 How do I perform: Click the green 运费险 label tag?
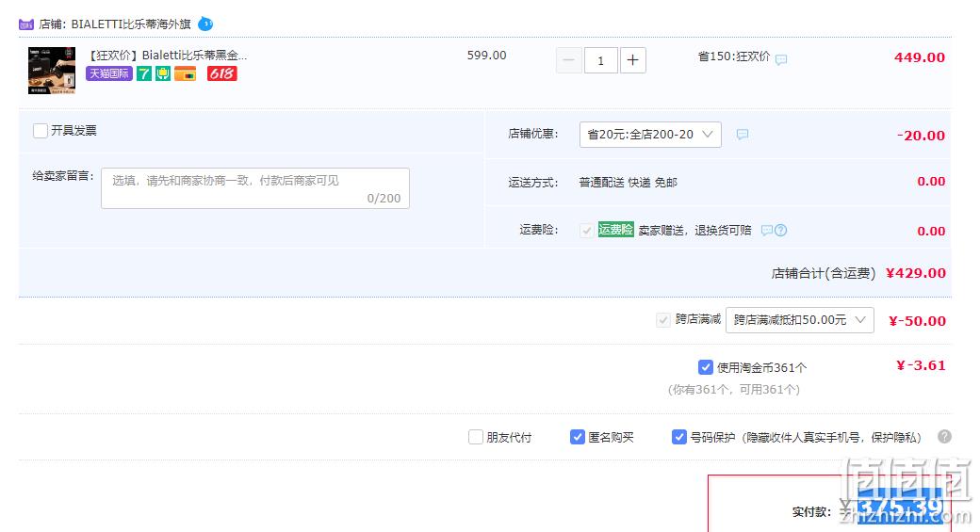(615, 230)
